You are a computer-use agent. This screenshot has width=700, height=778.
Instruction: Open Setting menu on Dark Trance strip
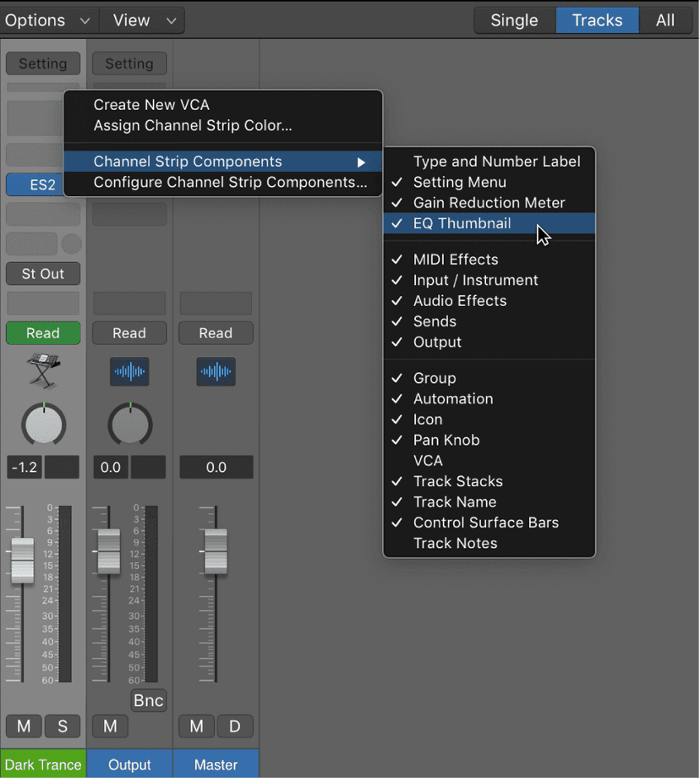(43, 63)
